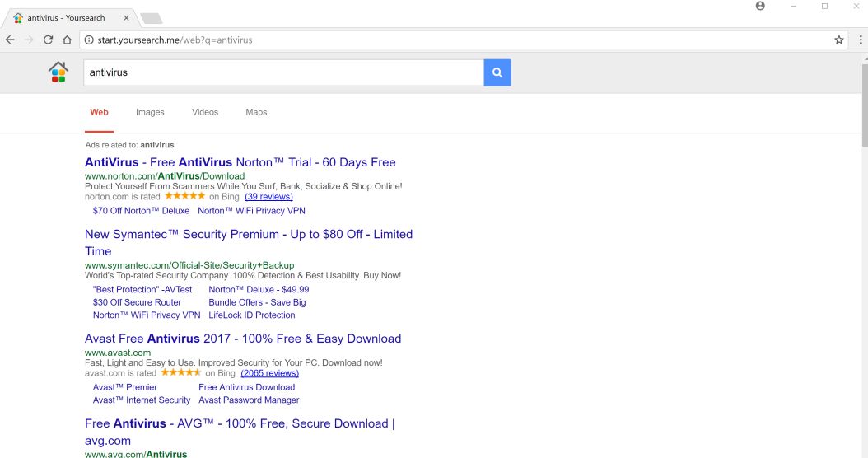Viewport: 868px width, 458px height.
Task: Switch to the Videos tab
Action: tap(205, 112)
